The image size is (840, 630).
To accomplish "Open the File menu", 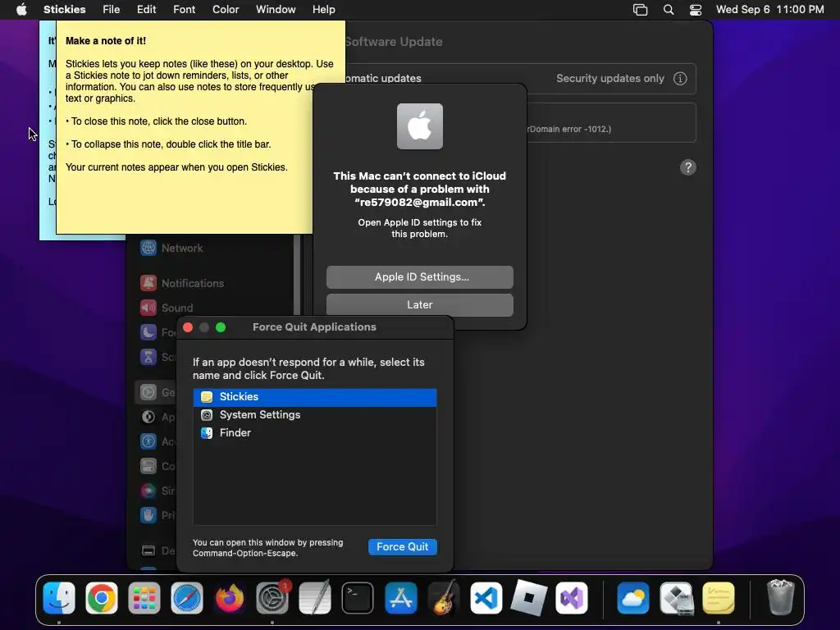I will [x=111, y=9].
